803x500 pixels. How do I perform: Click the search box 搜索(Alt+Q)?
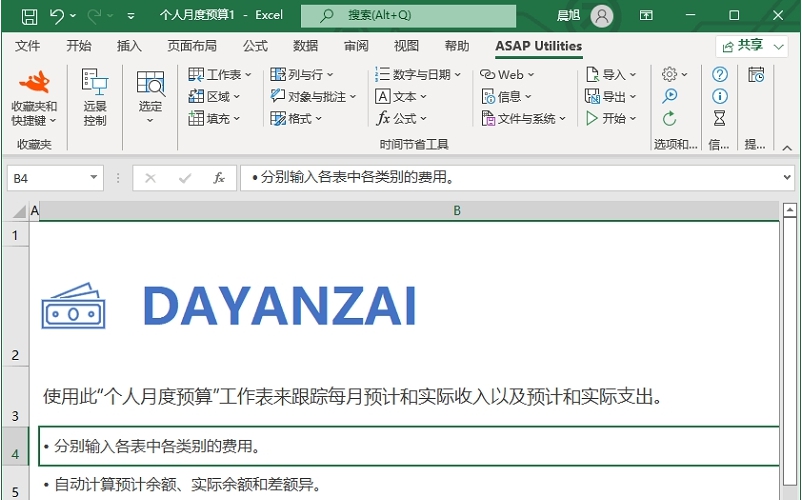(x=408, y=15)
